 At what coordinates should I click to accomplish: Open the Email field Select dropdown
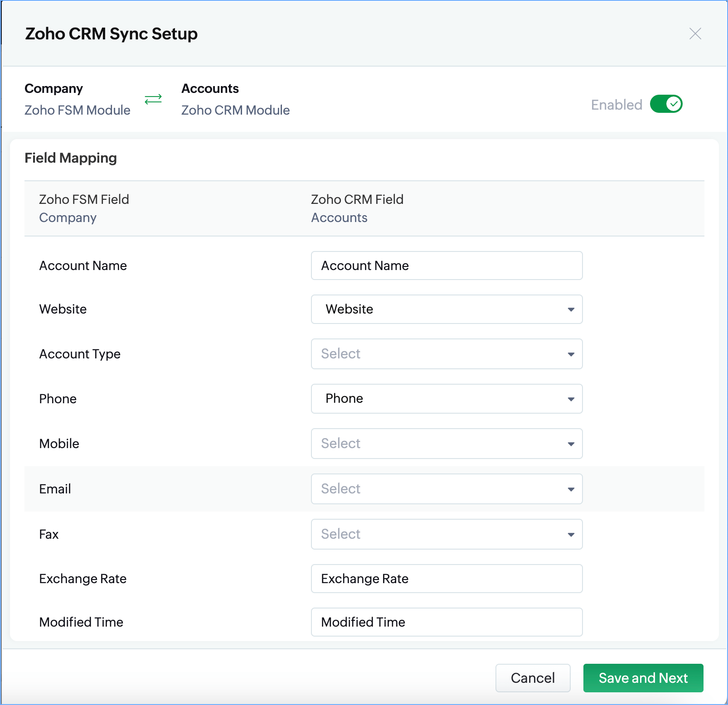click(x=447, y=489)
